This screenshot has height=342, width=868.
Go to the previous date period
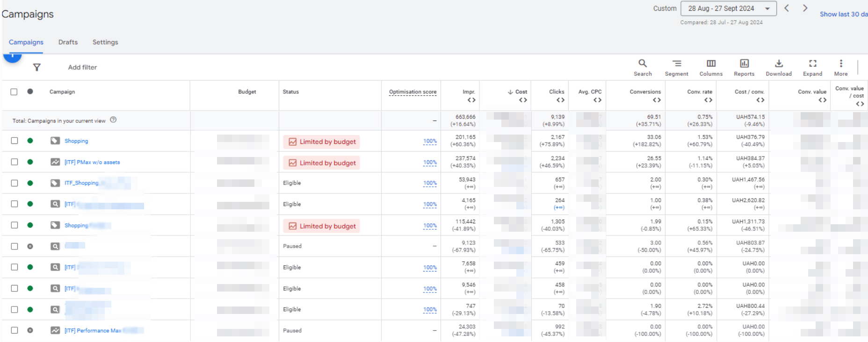(787, 8)
